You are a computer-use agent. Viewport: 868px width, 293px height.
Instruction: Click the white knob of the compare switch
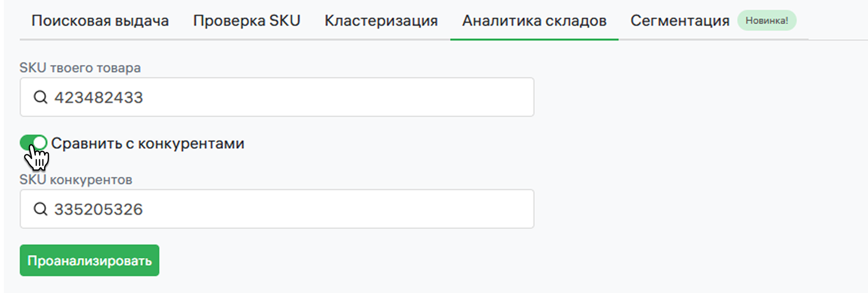tap(40, 143)
